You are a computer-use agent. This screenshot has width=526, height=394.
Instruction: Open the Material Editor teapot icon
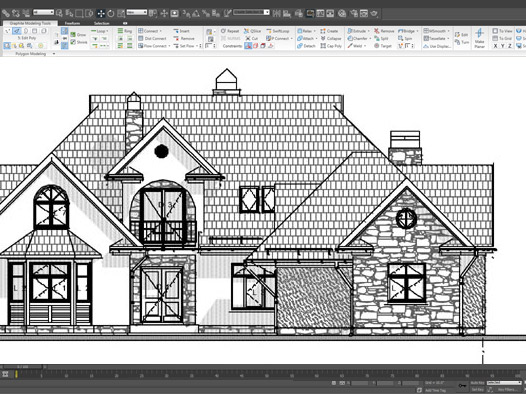click(x=374, y=13)
